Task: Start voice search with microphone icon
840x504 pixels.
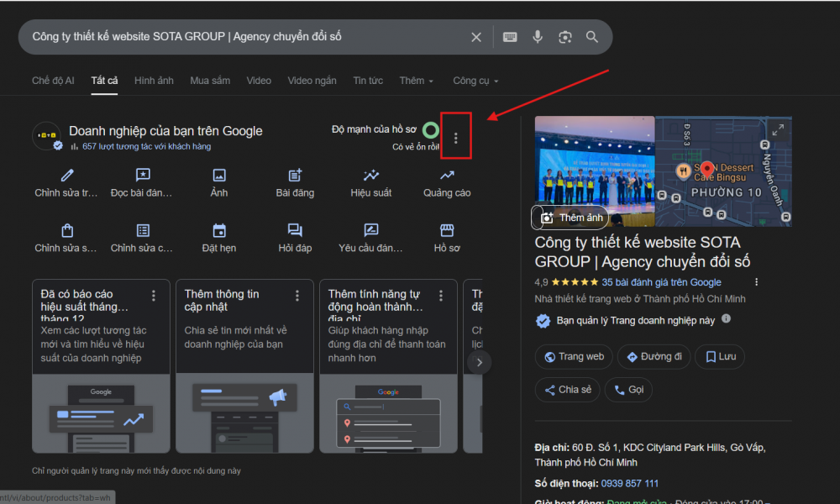Action: [x=538, y=37]
